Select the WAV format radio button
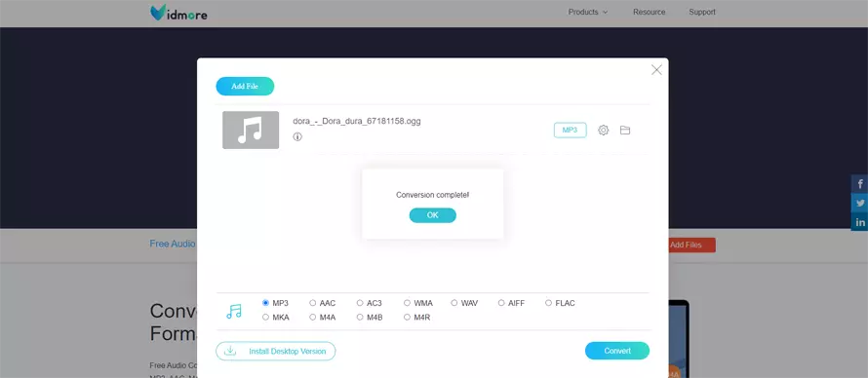The width and height of the screenshot is (868, 378). tap(454, 303)
